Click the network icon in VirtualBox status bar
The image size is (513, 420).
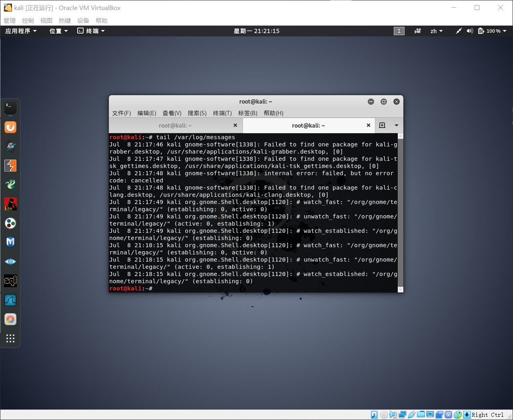point(402,415)
